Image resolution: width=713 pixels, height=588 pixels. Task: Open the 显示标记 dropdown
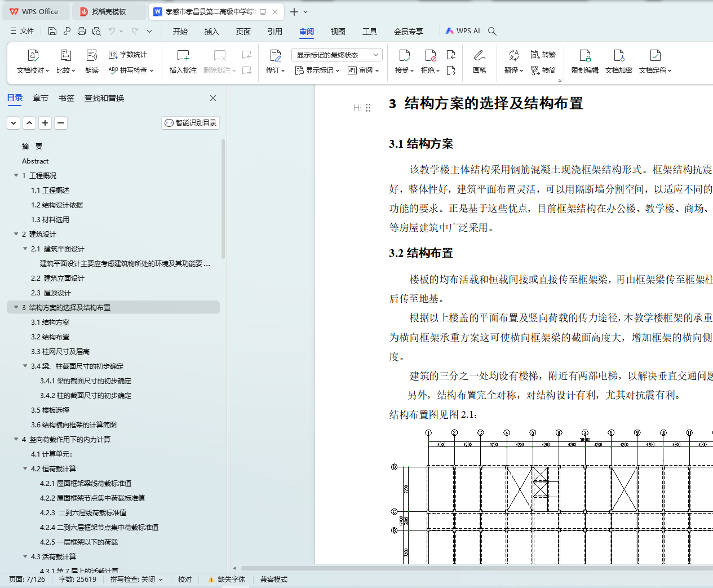317,70
